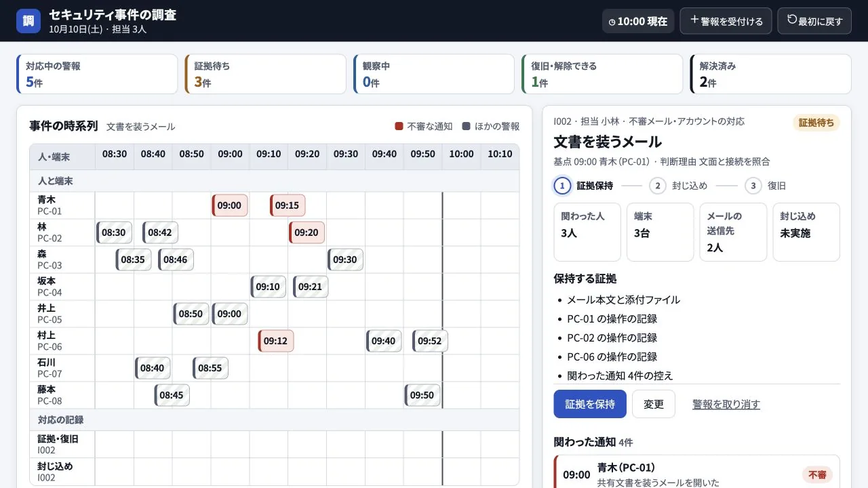
Task: Open the 解決済み 2件 summary card
Action: coord(771,75)
